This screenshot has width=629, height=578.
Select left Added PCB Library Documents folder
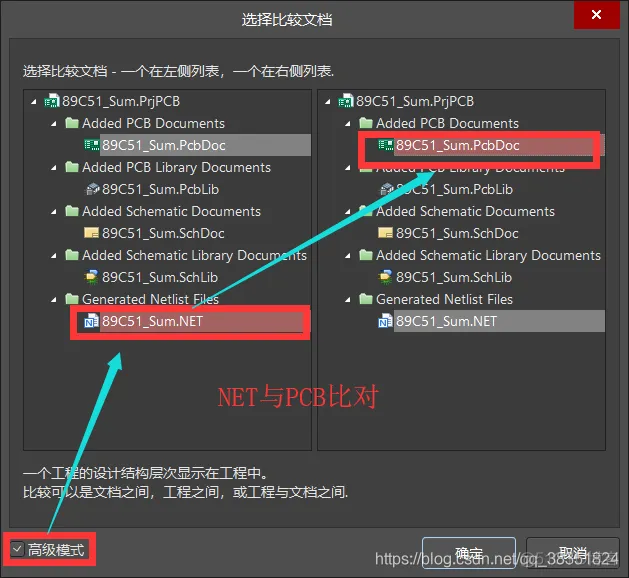176,168
